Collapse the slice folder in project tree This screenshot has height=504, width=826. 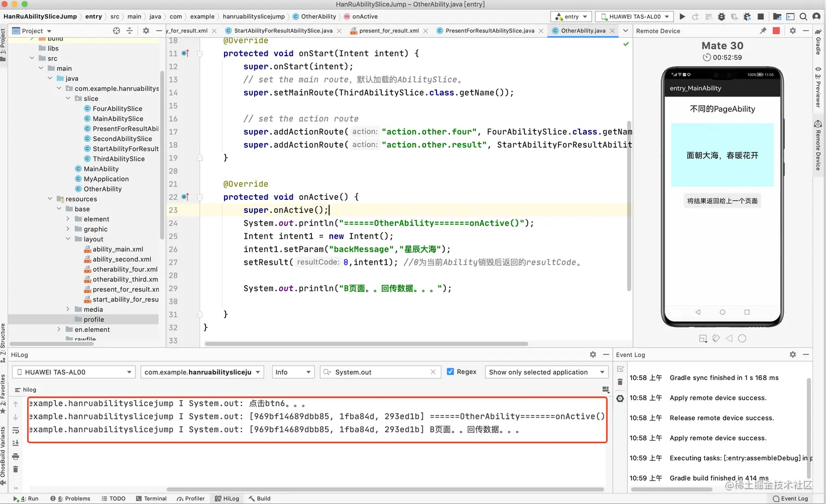[x=68, y=98]
